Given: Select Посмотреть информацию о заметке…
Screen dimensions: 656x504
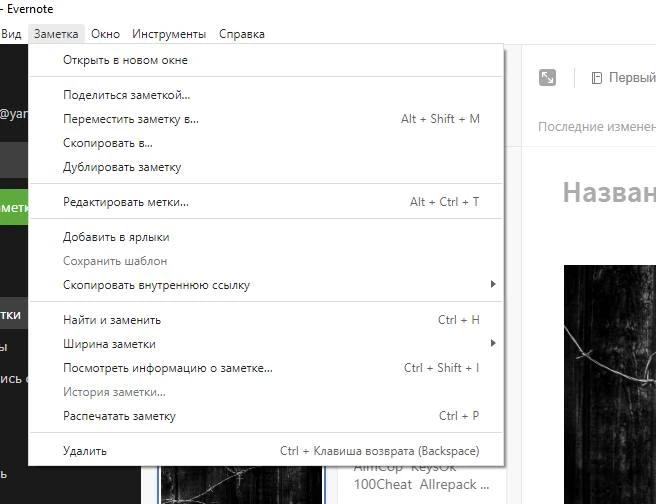Looking at the screenshot, I should 266,368.
